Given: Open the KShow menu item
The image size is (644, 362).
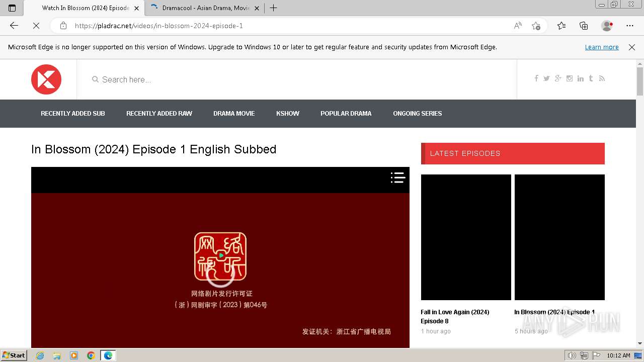Looking at the screenshot, I should 288,114.
